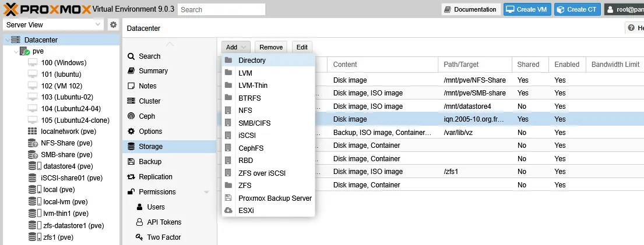Open the Server View dropdown

point(53,24)
